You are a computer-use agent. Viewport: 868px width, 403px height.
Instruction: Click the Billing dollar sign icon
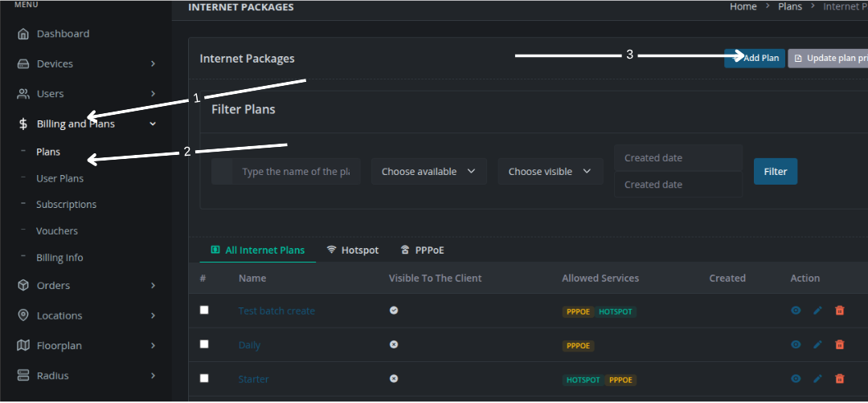click(x=23, y=124)
